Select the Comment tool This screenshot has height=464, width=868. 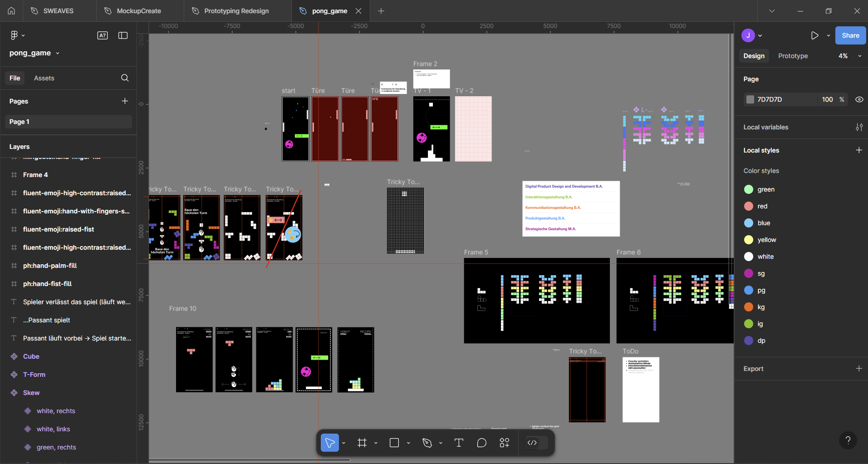pos(482,443)
